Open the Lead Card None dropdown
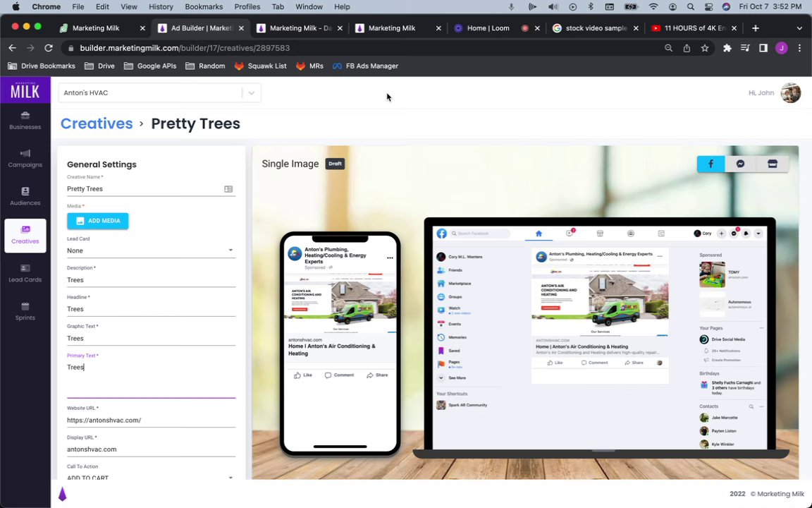The height and width of the screenshot is (508, 812). (x=151, y=250)
